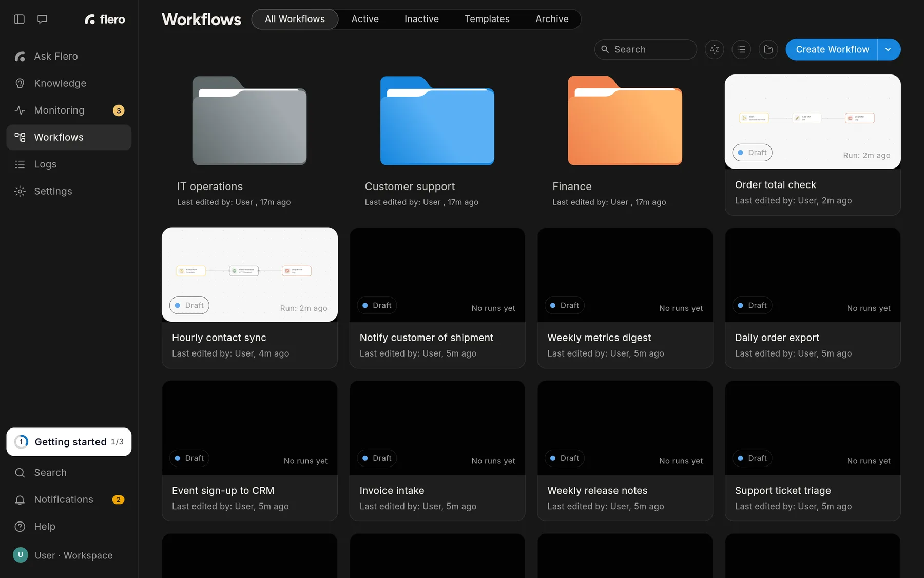Image resolution: width=924 pixels, height=578 pixels.
Task: Open Monitoring page
Action: pyautogui.click(x=69, y=110)
